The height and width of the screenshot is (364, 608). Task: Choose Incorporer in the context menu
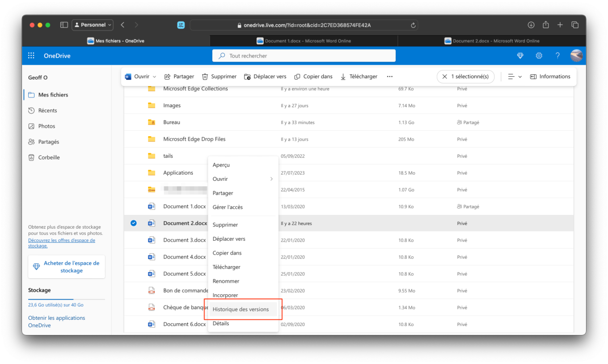click(x=243, y=295)
